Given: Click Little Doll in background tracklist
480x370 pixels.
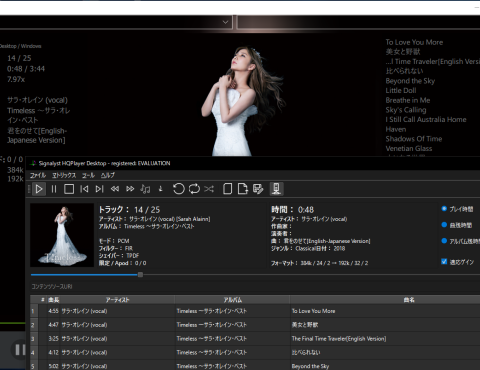Looking at the screenshot, I should click(401, 90).
